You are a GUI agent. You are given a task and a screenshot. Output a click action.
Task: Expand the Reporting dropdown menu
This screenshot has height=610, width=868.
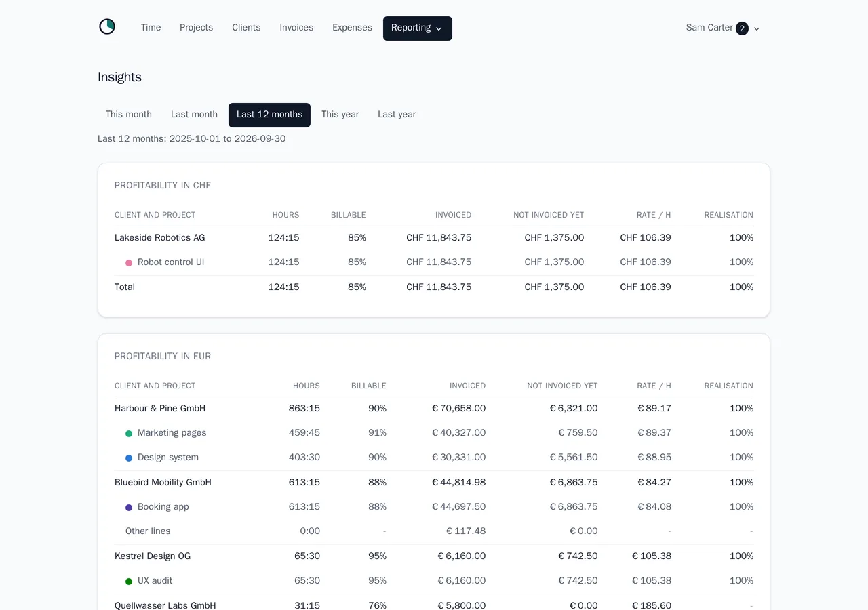pyautogui.click(x=418, y=28)
